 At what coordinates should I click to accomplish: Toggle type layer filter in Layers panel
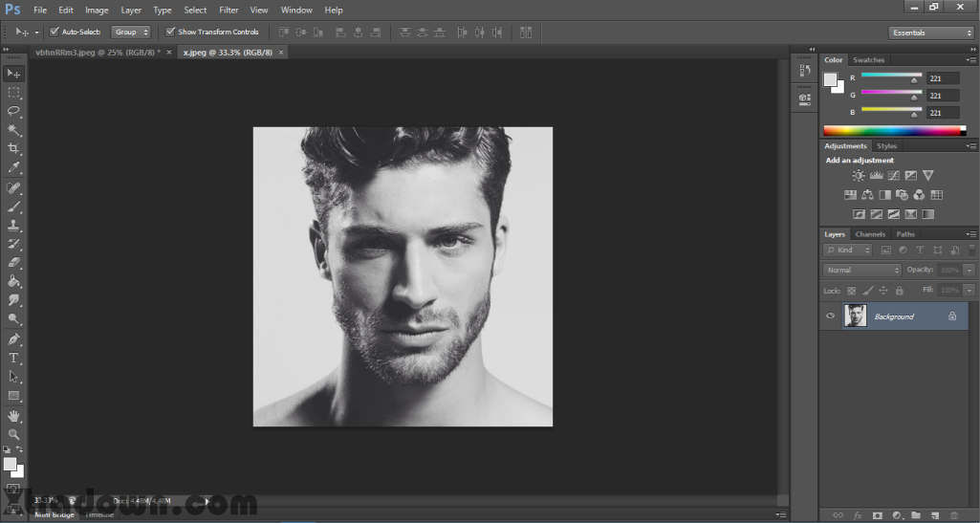pos(920,250)
